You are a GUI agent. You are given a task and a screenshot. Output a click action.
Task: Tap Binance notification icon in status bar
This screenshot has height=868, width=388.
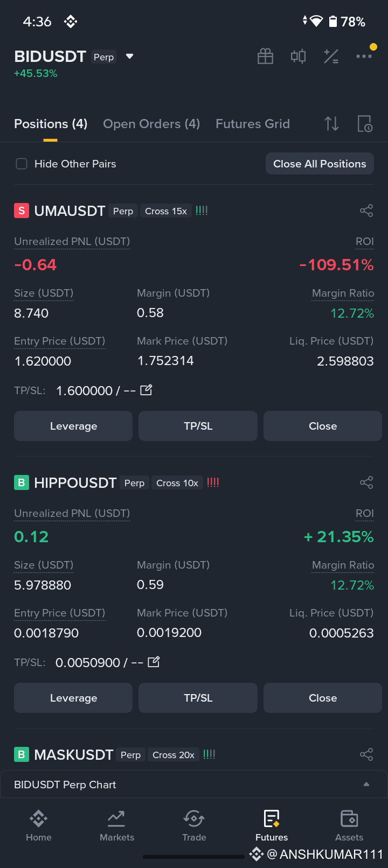(71, 22)
